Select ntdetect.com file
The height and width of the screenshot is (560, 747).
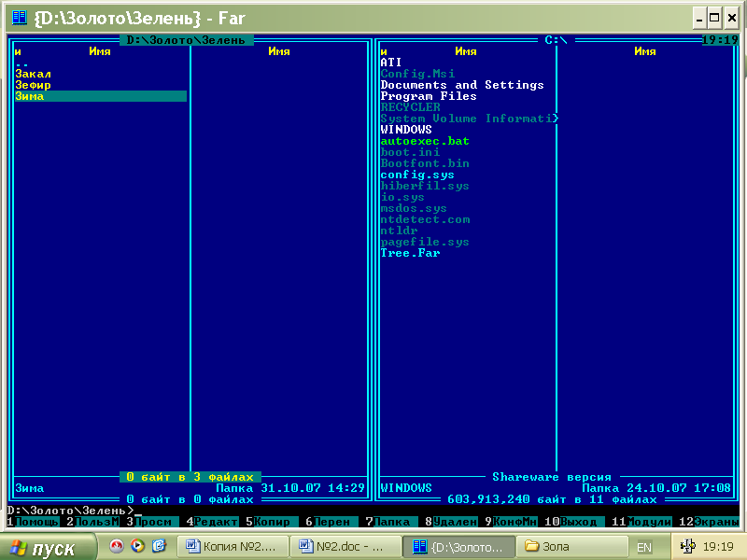coord(425,219)
